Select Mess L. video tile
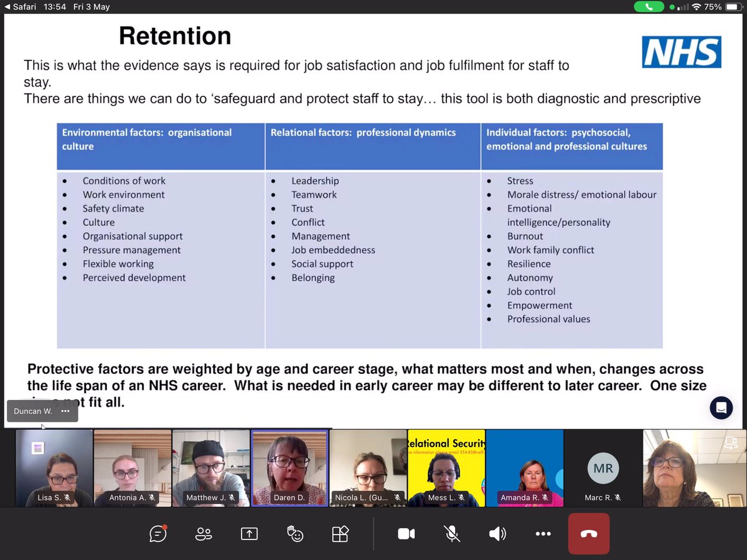This screenshot has width=747, height=560. click(446, 467)
